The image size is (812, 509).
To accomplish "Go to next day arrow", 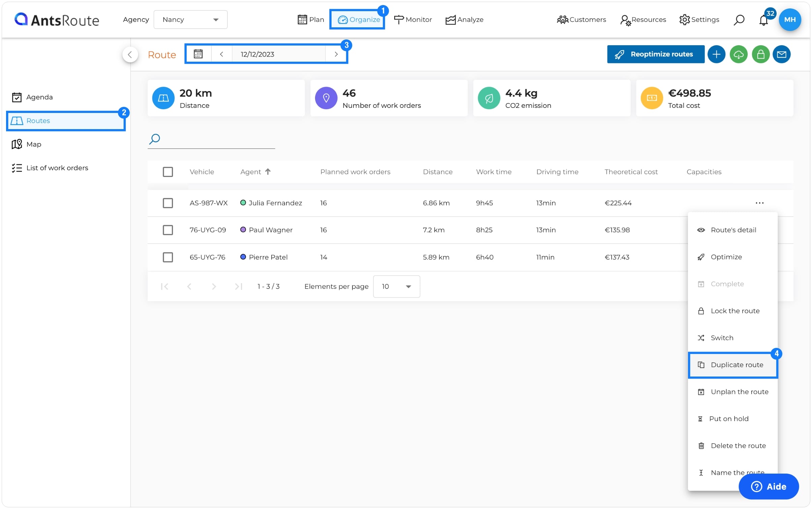I will click(336, 54).
